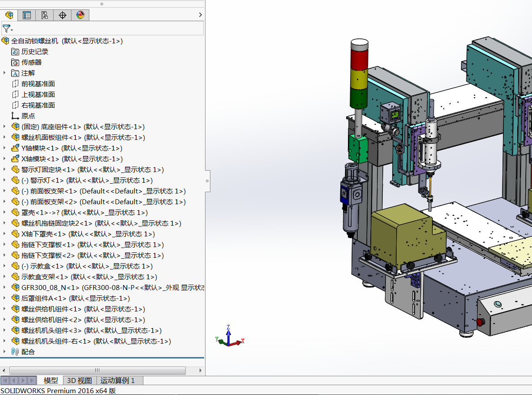Expand the 螺丝供给机组件<1> node
The width and height of the screenshot is (532, 395).
point(4,309)
